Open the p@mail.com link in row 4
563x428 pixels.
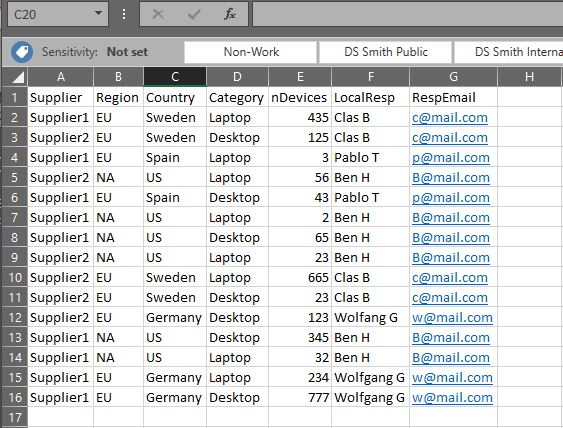[x=451, y=158]
